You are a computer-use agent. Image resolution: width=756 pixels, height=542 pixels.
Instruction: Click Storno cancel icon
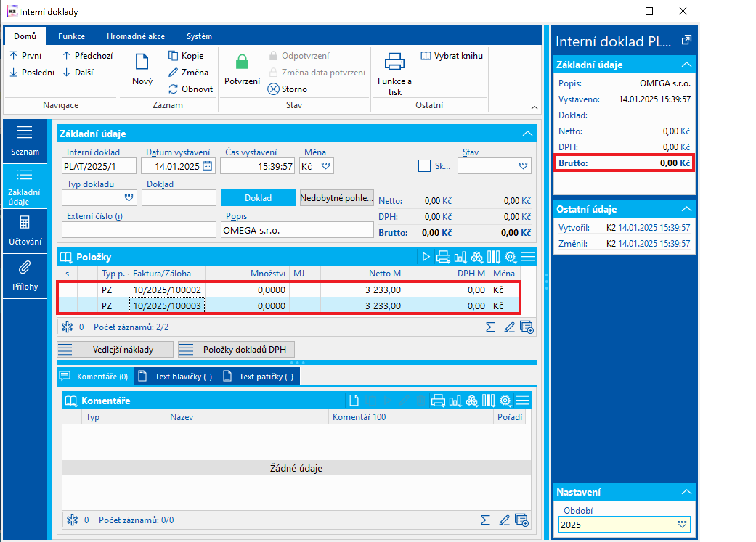coord(273,89)
